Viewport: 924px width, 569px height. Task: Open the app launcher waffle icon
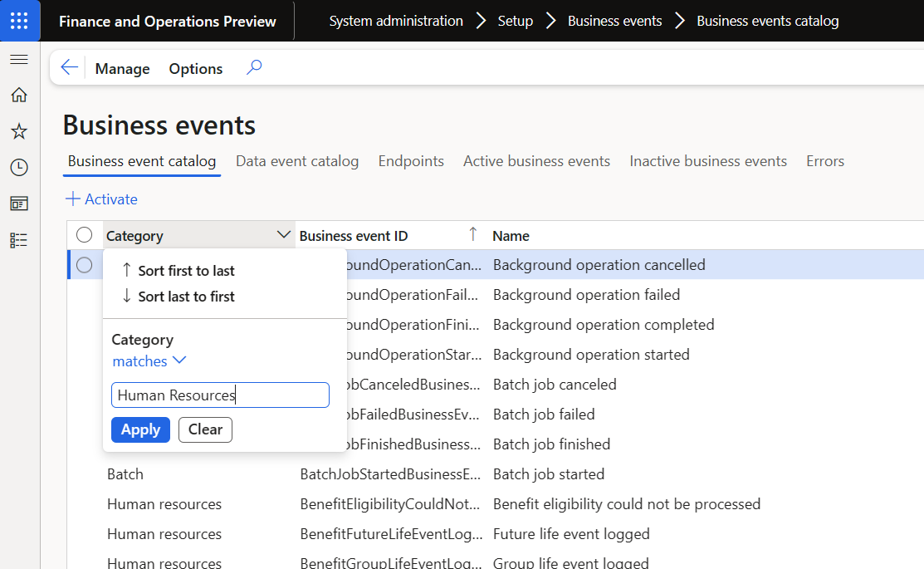pos(19,21)
